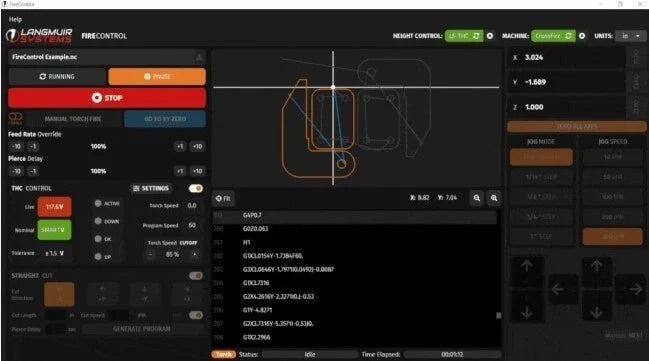Screen dimensions: 649x361
Task: Click the Zero button for X axis
Action: [x=637, y=57]
